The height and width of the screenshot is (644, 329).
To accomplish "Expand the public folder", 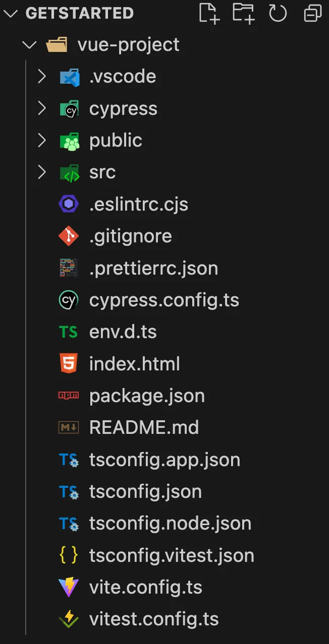I will click(42, 141).
